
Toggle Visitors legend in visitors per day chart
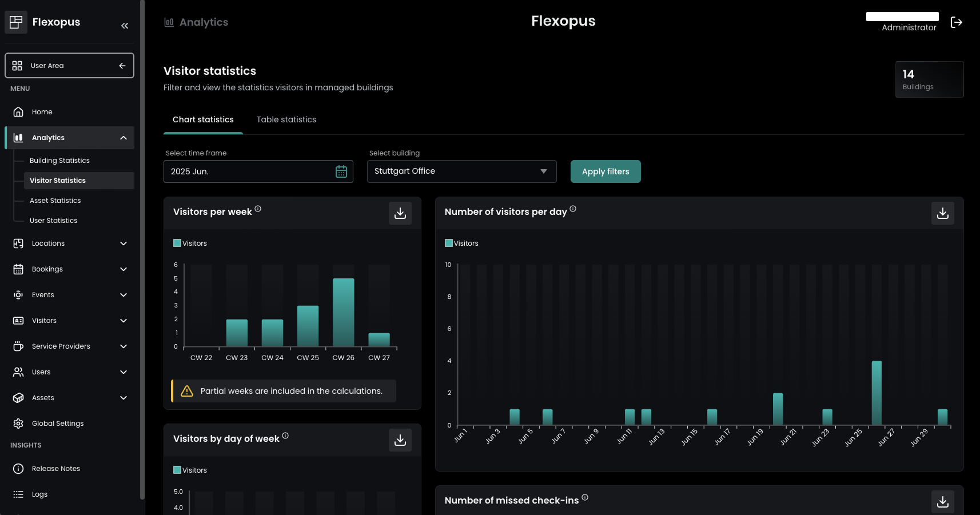coord(461,243)
